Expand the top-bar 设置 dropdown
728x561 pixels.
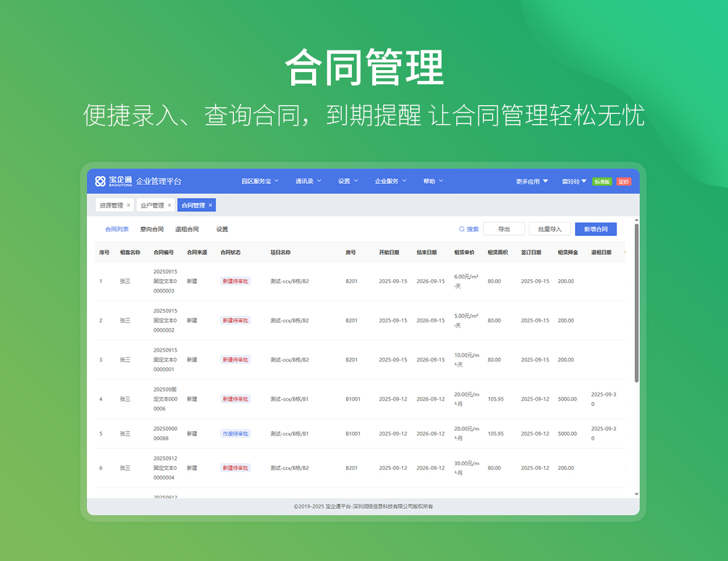coord(348,181)
